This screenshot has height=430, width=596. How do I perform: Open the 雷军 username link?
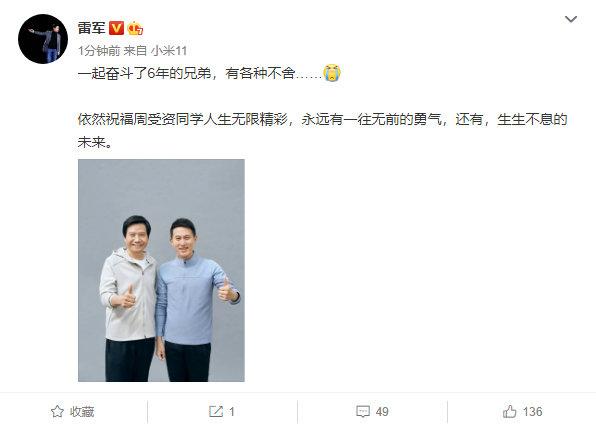click(x=92, y=28)
